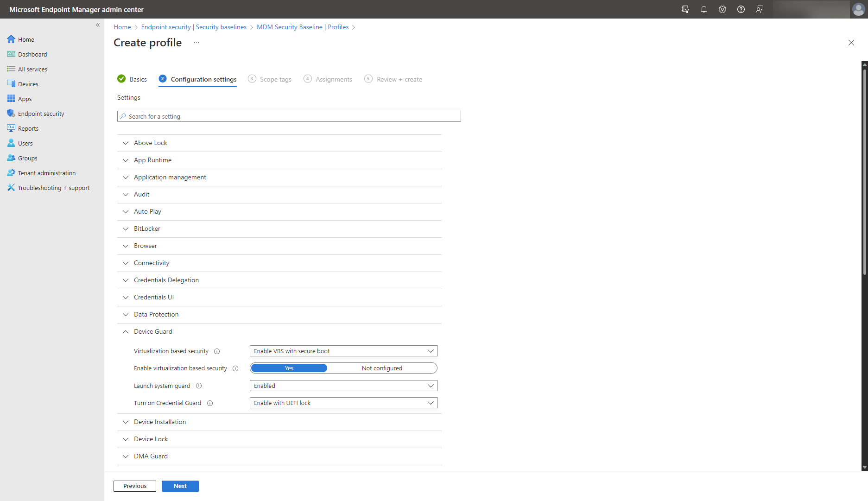
Task: Go to the Scope tags step
Action: click(x=270, y=79)
